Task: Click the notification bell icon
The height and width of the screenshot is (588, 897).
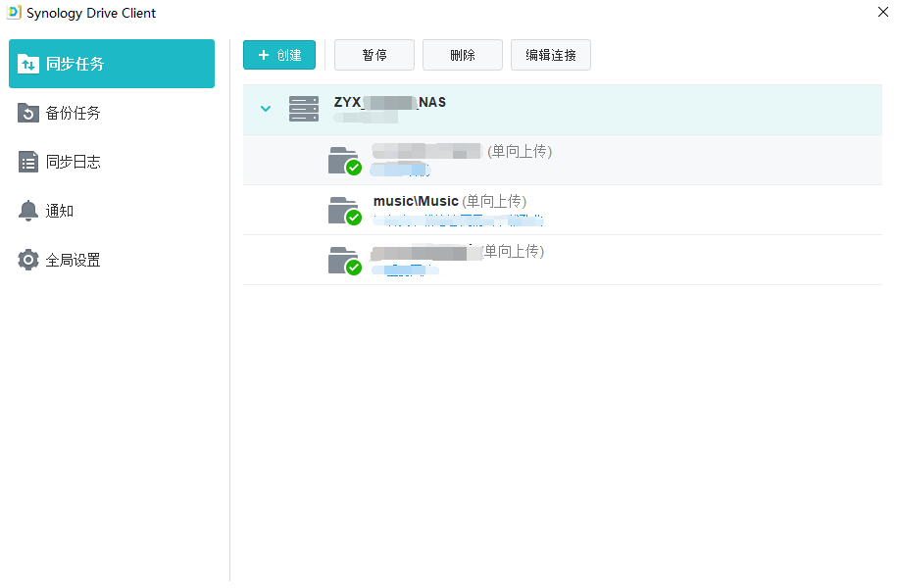Action: [28, 212]
